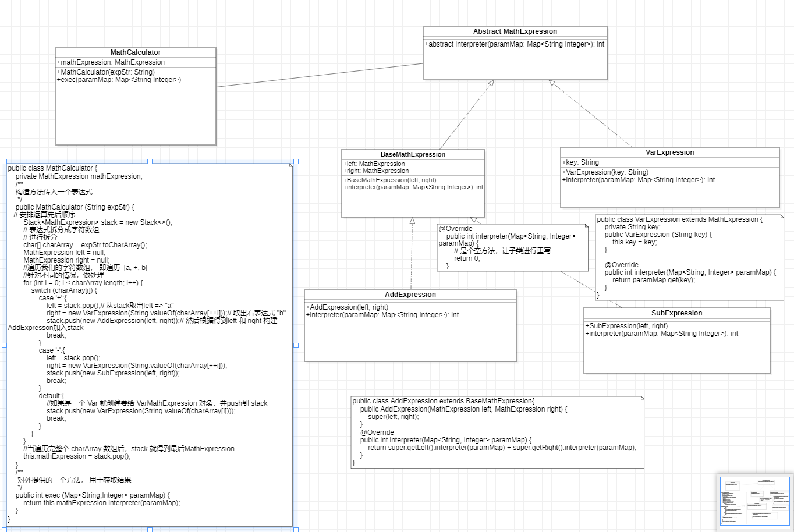Select 'public class AddExpression extends BaseMathExpression{' line
This screenshot has width=794, height=532.
443,401
